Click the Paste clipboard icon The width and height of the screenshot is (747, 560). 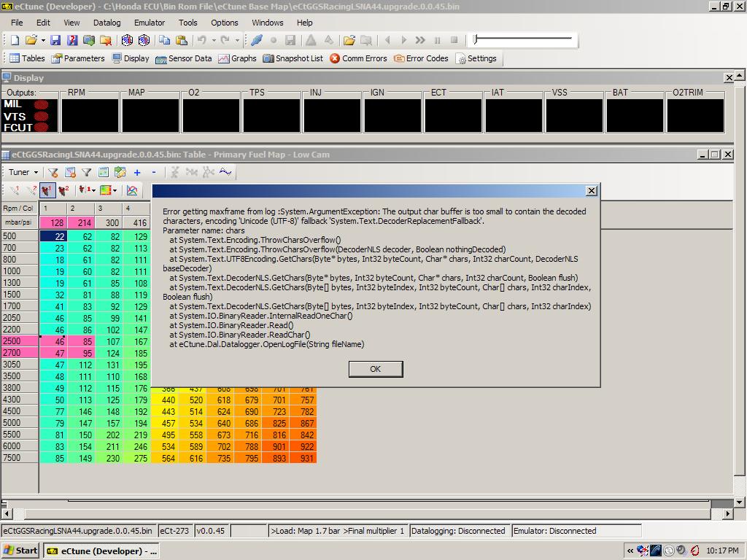tap(181, 41)
